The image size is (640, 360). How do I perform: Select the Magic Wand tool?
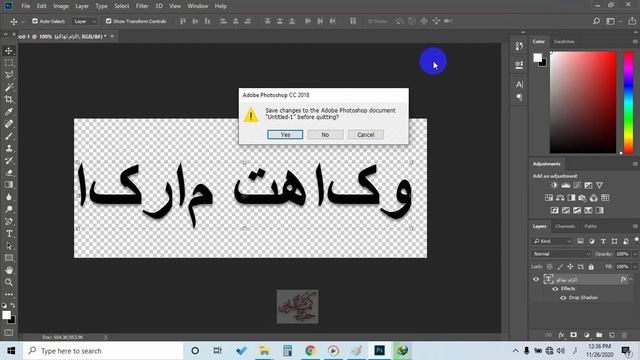click(9, 87)
